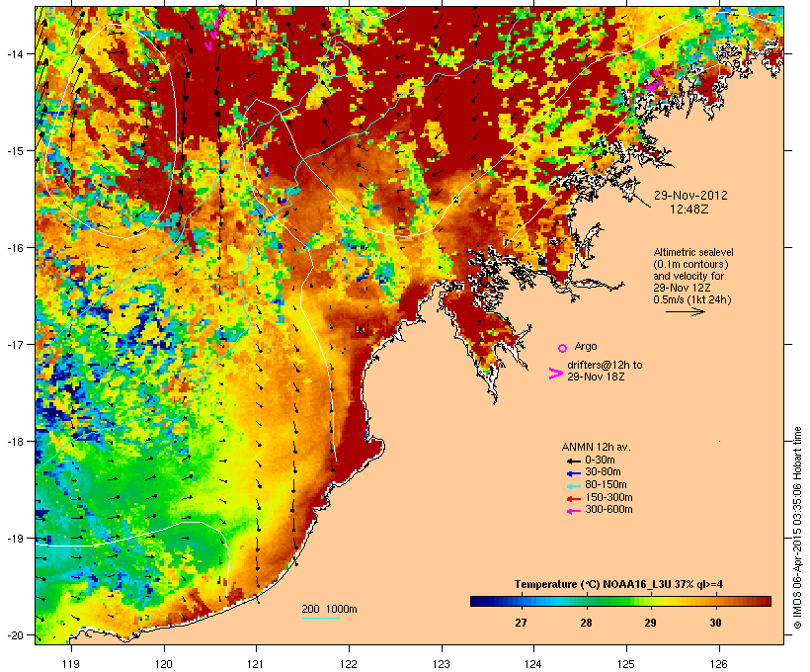Click the date label 29-Nov-2012
Image resolution: width=810 pixels, height=672 pixels.
690,196
